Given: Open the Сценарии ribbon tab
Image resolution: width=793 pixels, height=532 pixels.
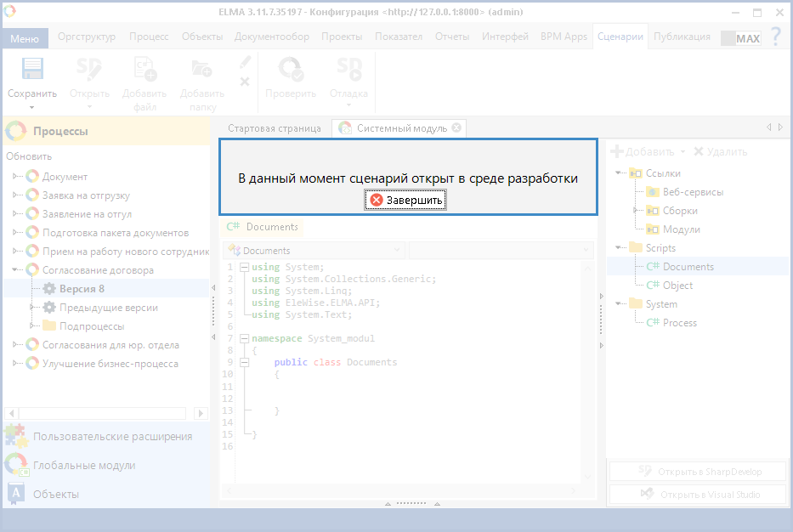Looking at the screenshot, I should pos(620,37).
